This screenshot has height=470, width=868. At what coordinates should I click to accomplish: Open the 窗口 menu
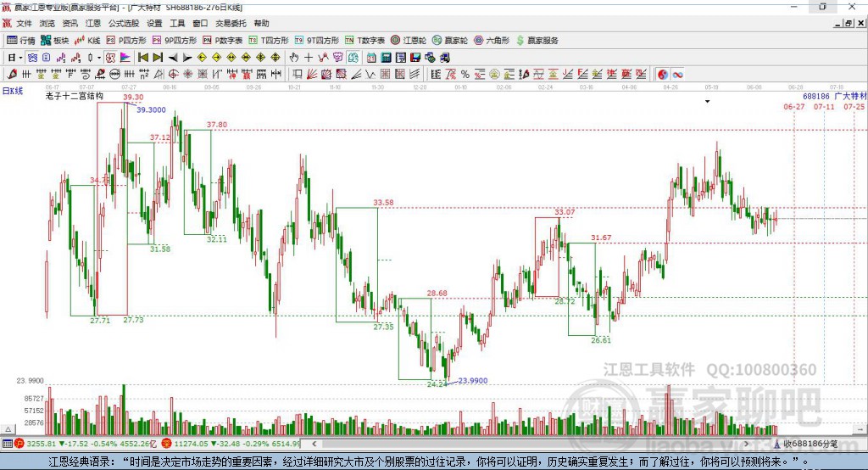click(200, 23)
